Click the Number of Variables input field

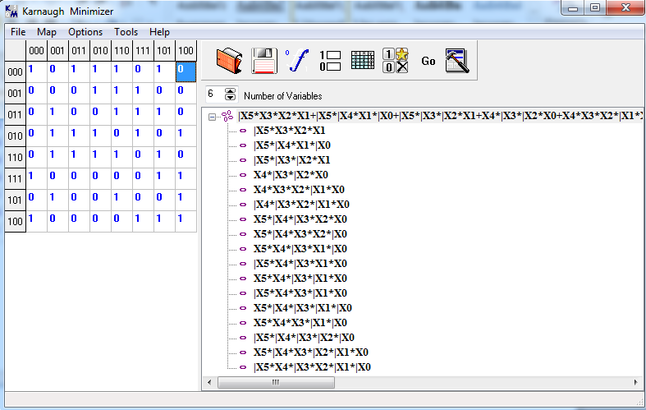point(215,94)
